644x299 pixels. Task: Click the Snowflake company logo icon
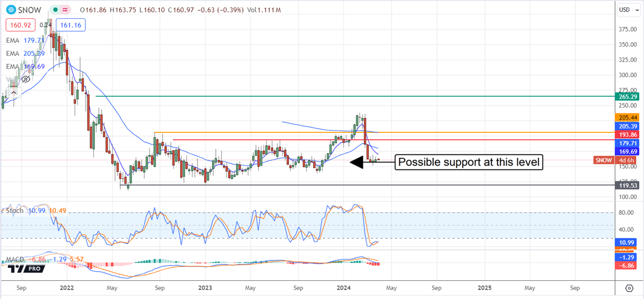click(11, 10)
